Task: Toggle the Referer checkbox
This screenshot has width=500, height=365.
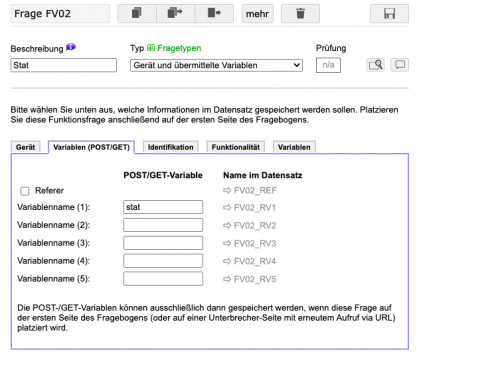Action: click(x=25, y=191)
